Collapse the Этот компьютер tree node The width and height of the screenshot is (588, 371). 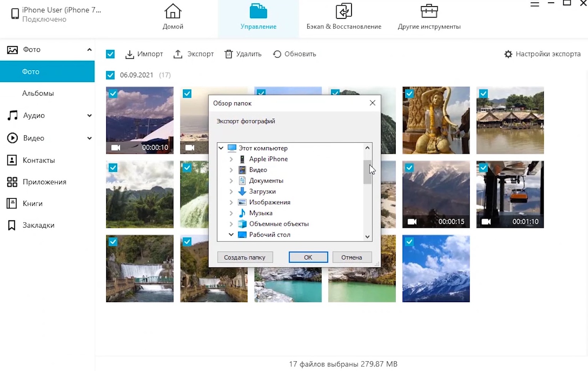pos(221,148)
